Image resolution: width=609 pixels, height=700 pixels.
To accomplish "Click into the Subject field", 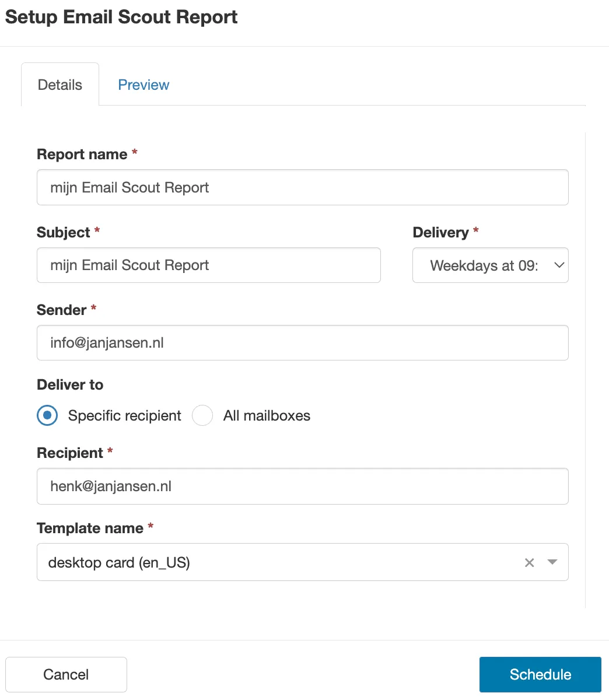I will (208, 265).
